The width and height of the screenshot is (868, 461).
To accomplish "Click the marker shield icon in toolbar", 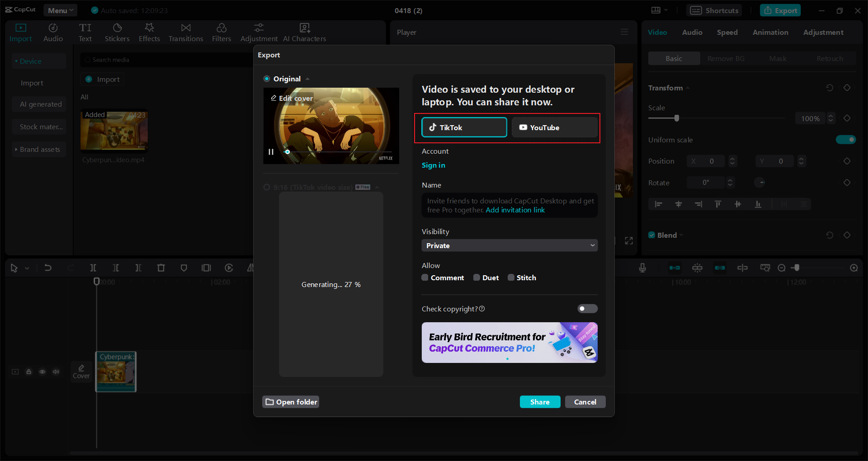I will pyautogui.click(x=184, y=268).
